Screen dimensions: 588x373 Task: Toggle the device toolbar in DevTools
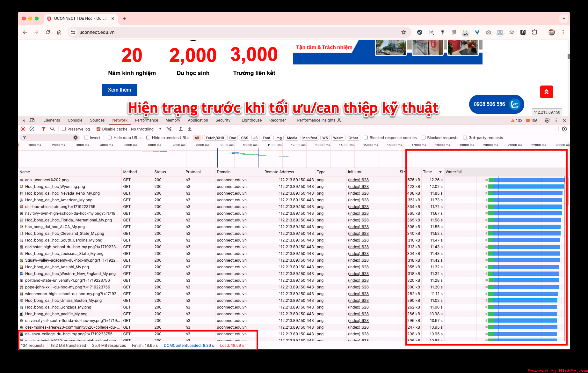coord(32,120)
